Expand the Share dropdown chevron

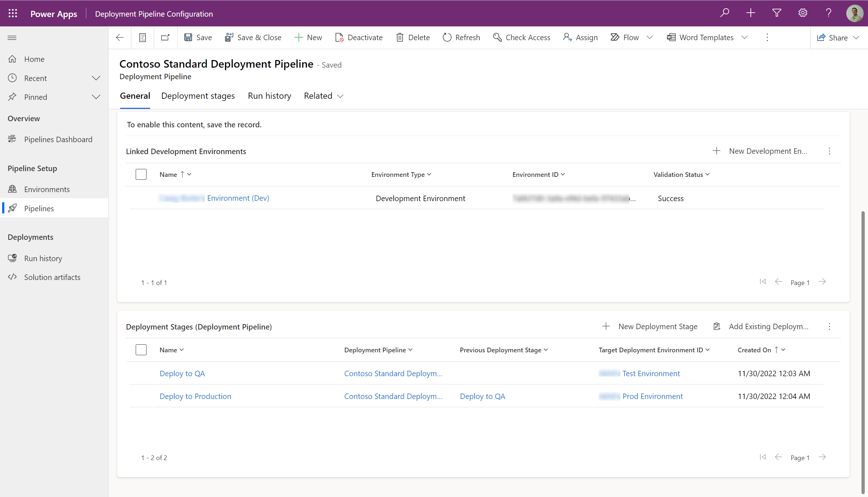click(856, 38)
